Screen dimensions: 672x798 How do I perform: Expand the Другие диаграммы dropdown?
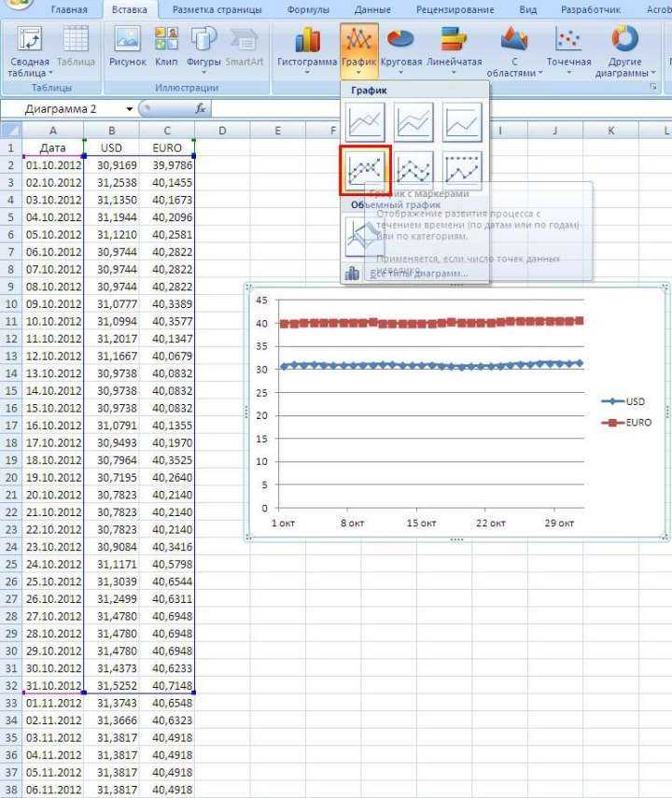click(x=624, y=51)
